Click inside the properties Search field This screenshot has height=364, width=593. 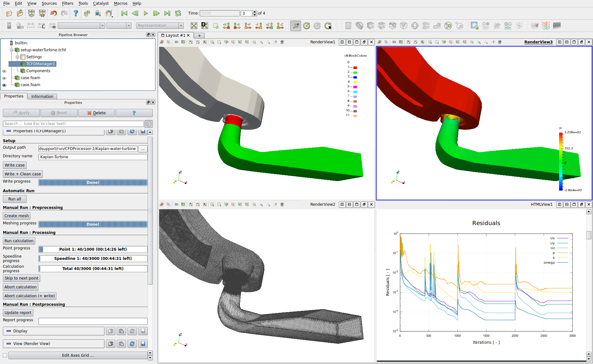coord(72,123)
